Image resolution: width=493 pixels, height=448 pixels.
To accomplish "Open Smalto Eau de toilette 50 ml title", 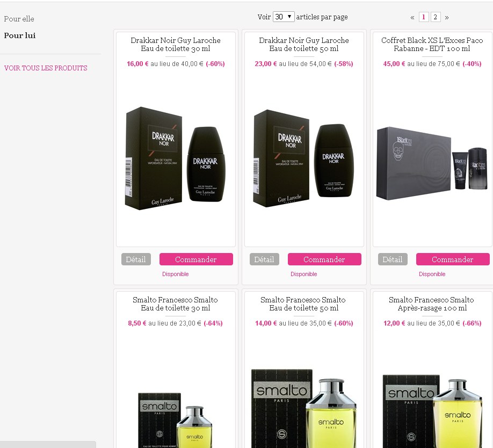I will [303, 304].
